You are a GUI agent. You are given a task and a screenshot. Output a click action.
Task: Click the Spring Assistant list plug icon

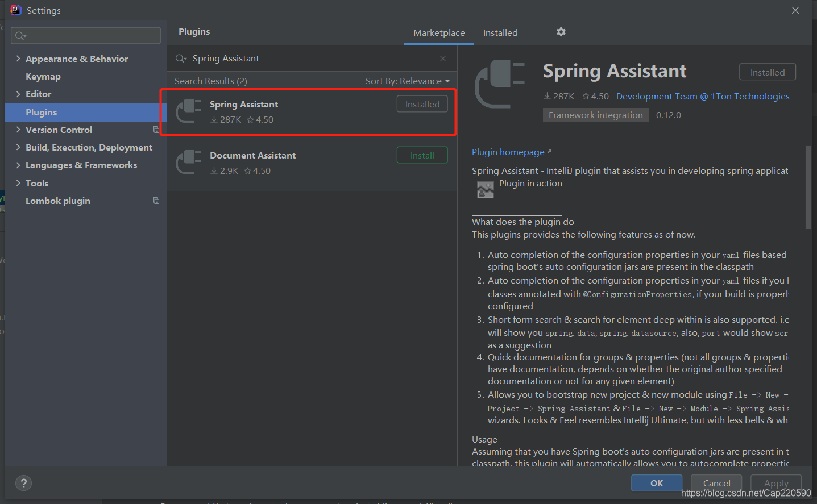pyautogui.click(x=189, y=111)
